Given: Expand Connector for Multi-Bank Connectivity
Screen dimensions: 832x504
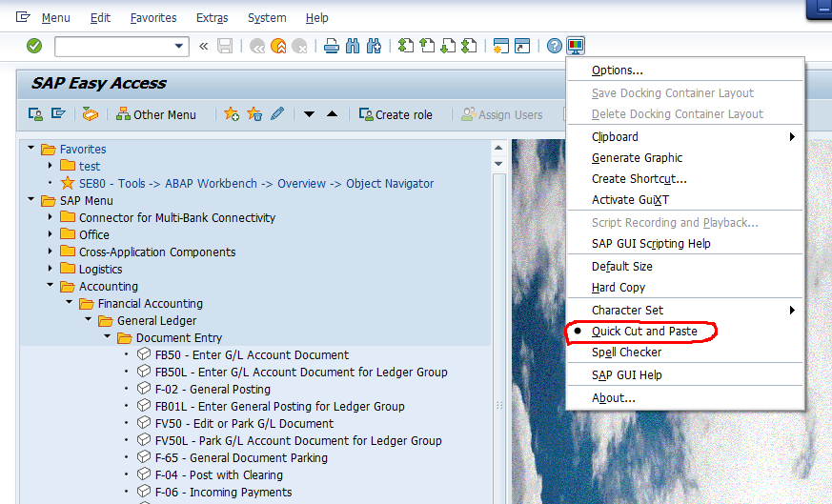Looking at the screenshot, I should 51,217.
